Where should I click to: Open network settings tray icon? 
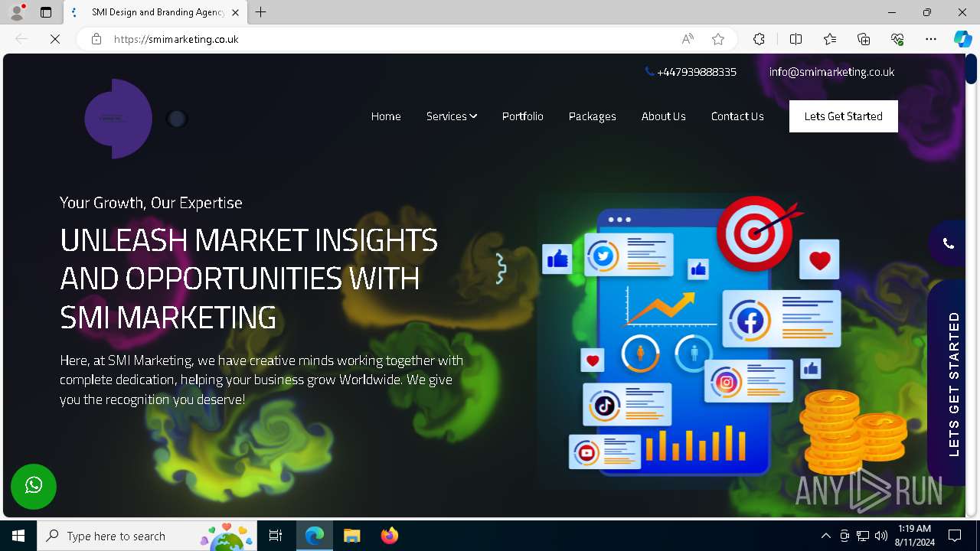coord(863,536)
